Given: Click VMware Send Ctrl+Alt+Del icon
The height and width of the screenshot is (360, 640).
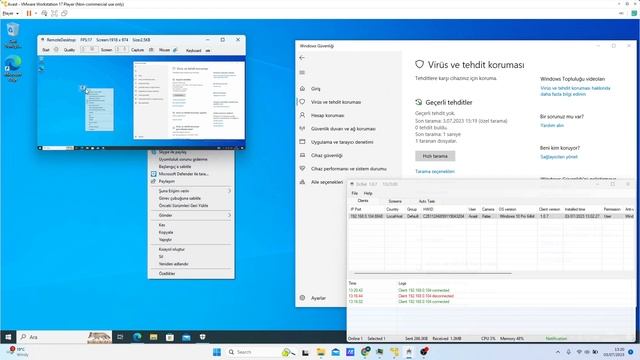Looking at the screenshot, I should (44, 13).
